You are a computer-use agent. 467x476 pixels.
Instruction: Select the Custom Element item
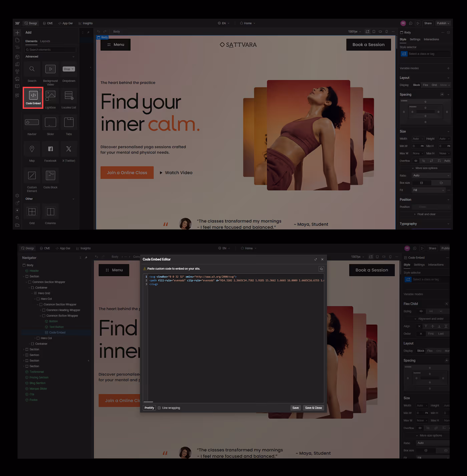pyautogui.click(x=32, y=180)
